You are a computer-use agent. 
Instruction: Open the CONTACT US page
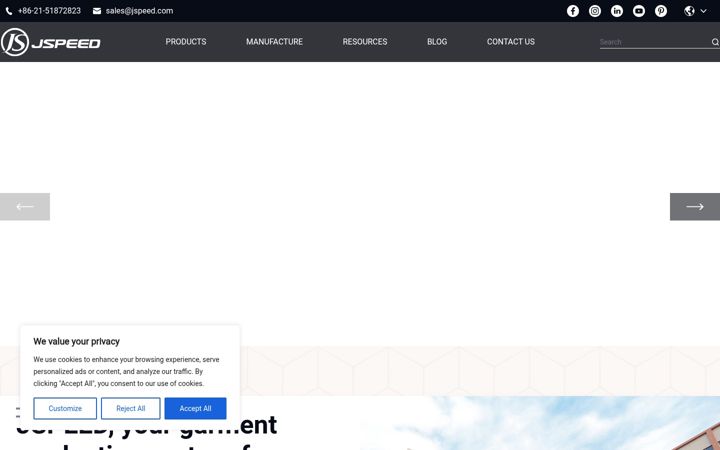pyautogui.click(x=511, y=42)
